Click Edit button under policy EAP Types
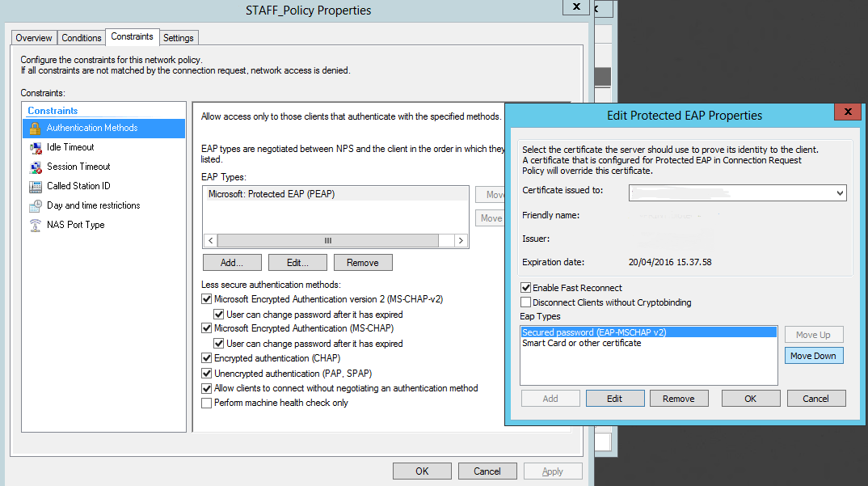This screenshot has width=868, height=486. point(298,263)
